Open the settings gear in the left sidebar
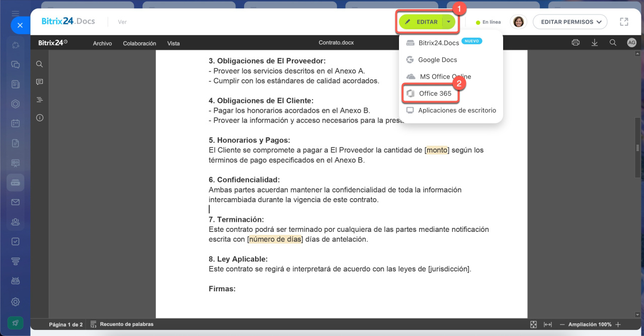 pos(16,302)
